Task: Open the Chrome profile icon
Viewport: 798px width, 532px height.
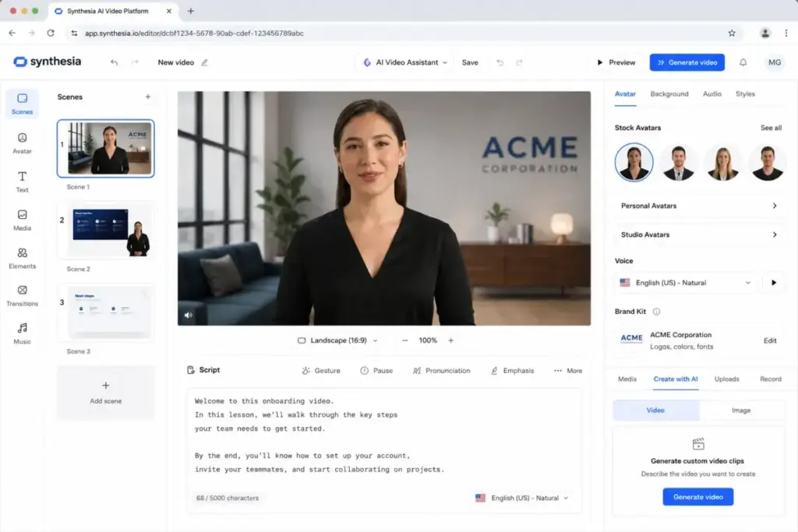Action: click(764, 33)
